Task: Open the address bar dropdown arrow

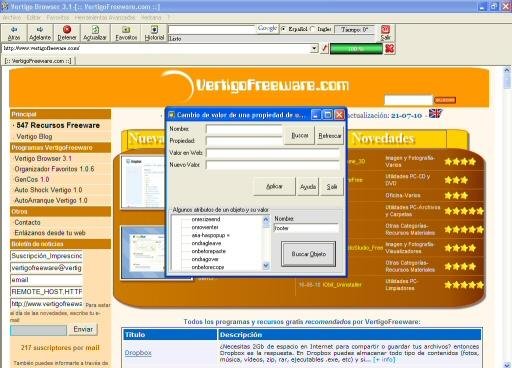Action: pyautogui.click(x=314, y=49)
